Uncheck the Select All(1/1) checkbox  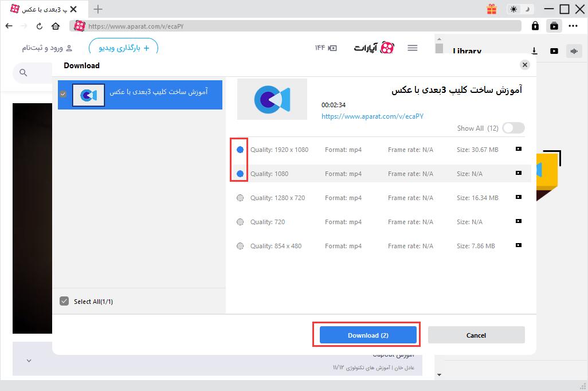click(x=64, y=302)
